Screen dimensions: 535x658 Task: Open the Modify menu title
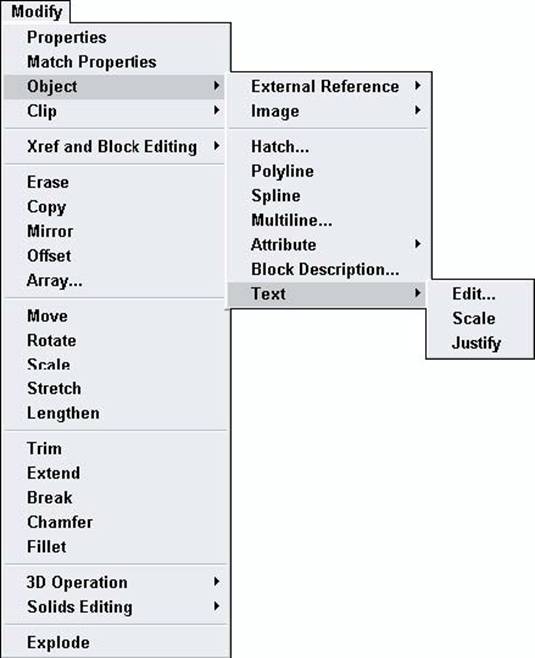click(37, 11)
